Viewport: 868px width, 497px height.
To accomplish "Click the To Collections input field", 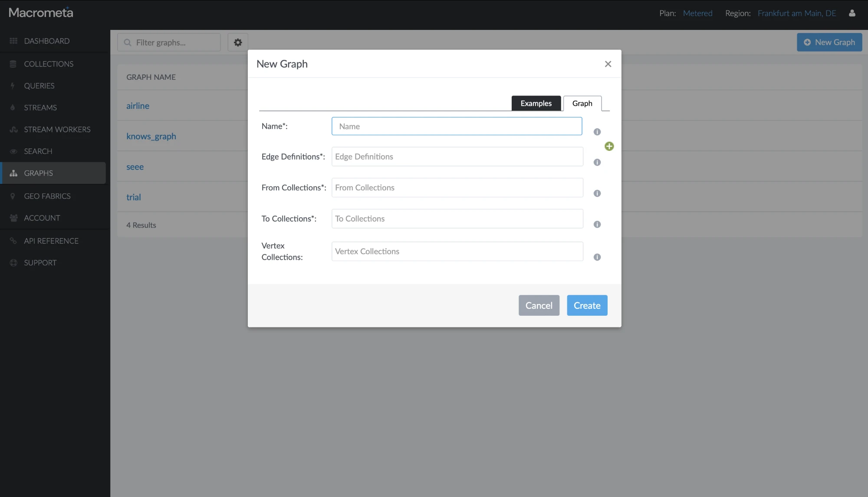I will [457, 219].
